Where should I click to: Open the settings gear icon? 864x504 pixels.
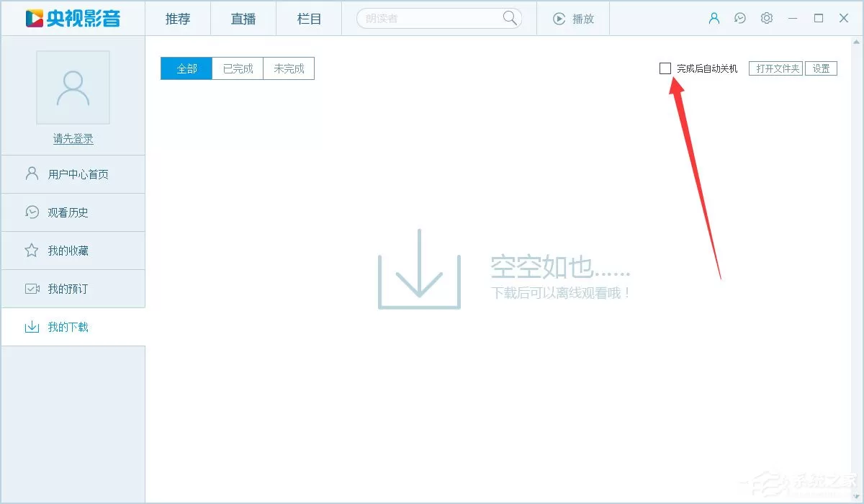tap(767, 19)
